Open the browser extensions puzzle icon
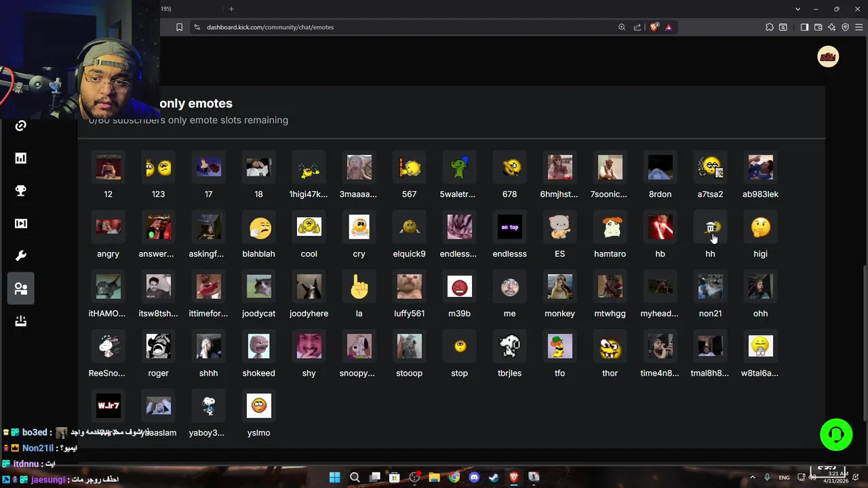Screen dimensions: 868x488 click(x=769, y=27)
